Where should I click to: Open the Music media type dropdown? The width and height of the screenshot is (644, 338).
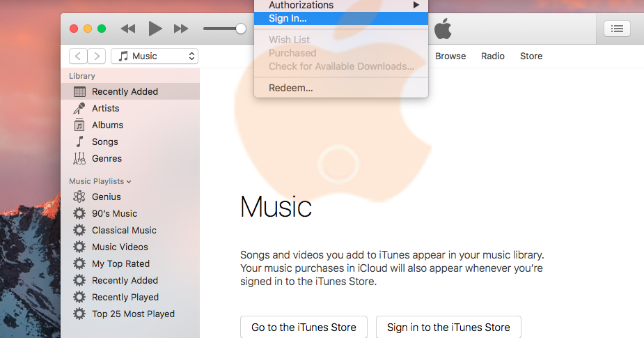(x=155, y=56)
